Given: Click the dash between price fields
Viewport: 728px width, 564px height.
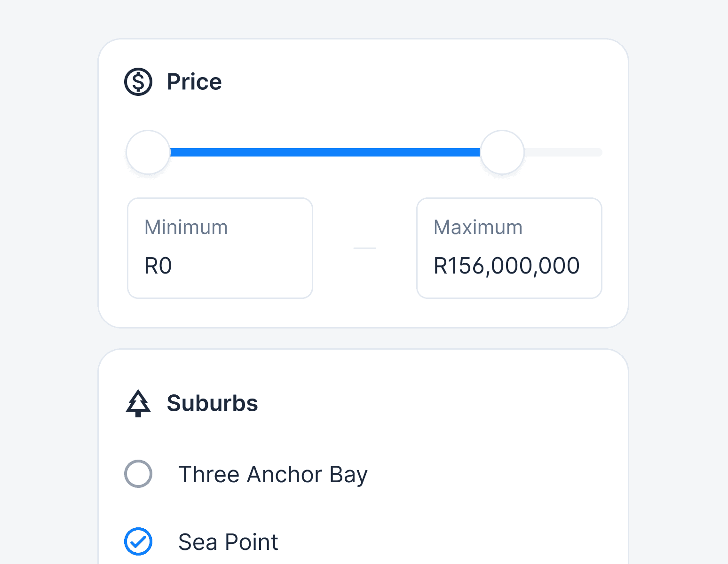Looking at the screenshot, I should click(364, 248).
